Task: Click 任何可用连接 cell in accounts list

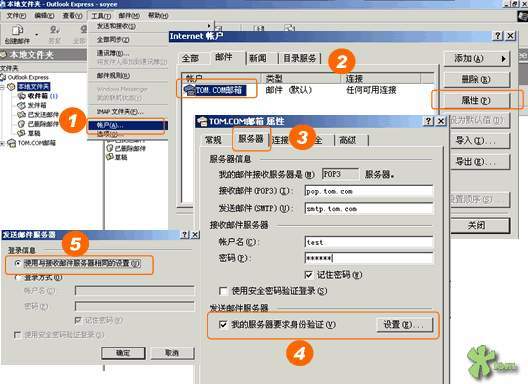Action: pyautogui.click(x=371, y=90)
